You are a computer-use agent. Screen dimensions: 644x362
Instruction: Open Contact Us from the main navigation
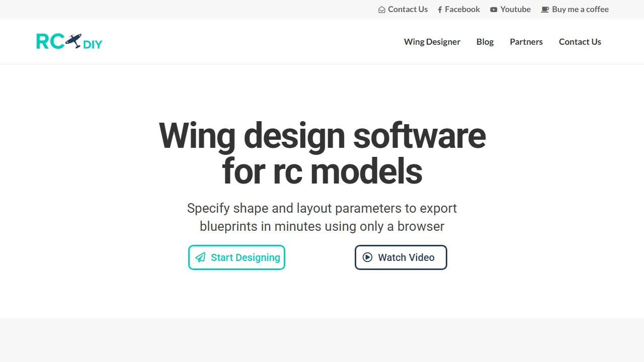tap(580, 42)
